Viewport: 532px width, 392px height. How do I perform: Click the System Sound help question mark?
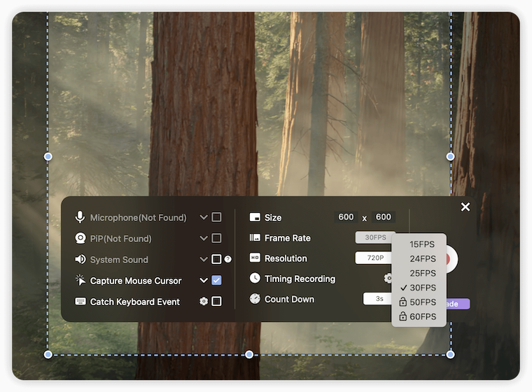227,260
